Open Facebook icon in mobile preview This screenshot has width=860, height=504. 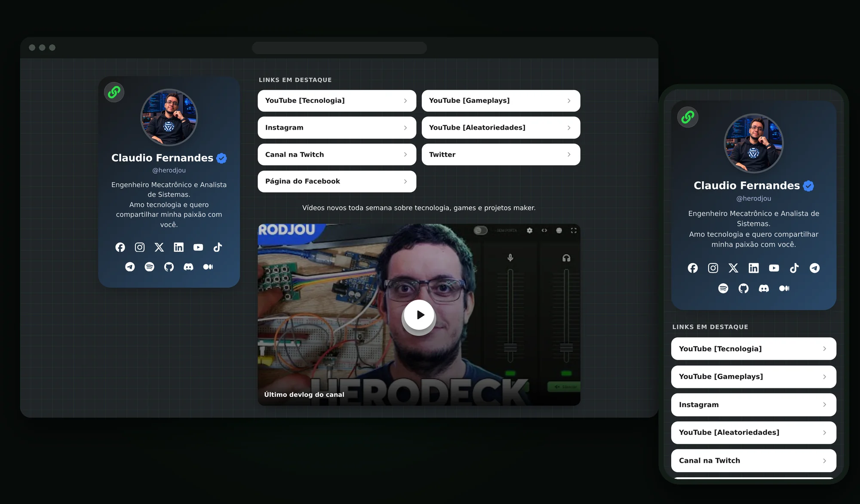click(693, 268)
